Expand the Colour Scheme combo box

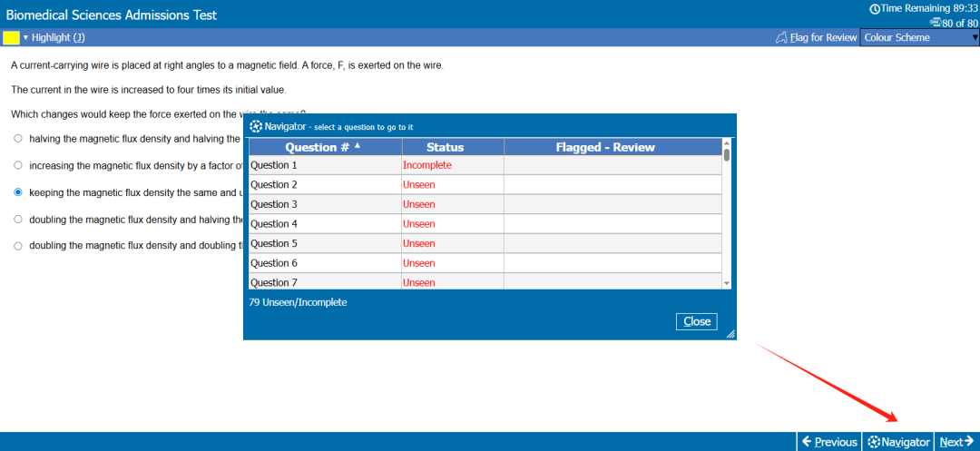click(x=919, y=37)
